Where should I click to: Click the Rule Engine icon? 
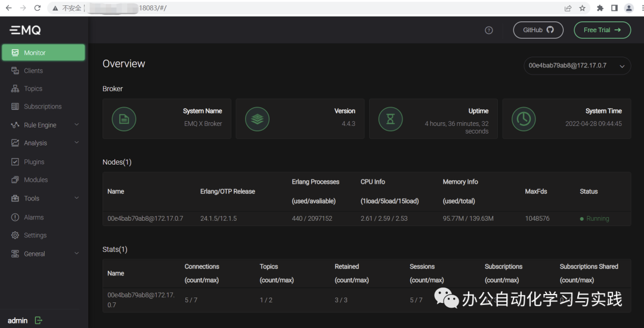pyautogui.click(x=15, y=125)
